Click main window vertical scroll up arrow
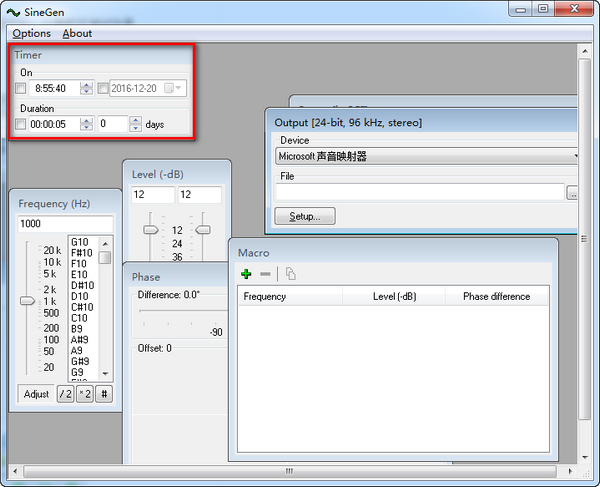 click(x=585, y=51)
